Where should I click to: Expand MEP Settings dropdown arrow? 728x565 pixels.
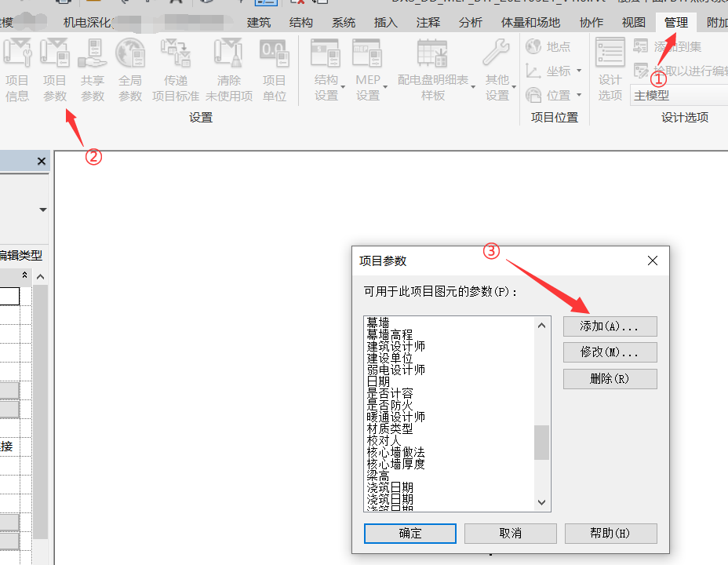pyautogui.click(x=385, y=87)
